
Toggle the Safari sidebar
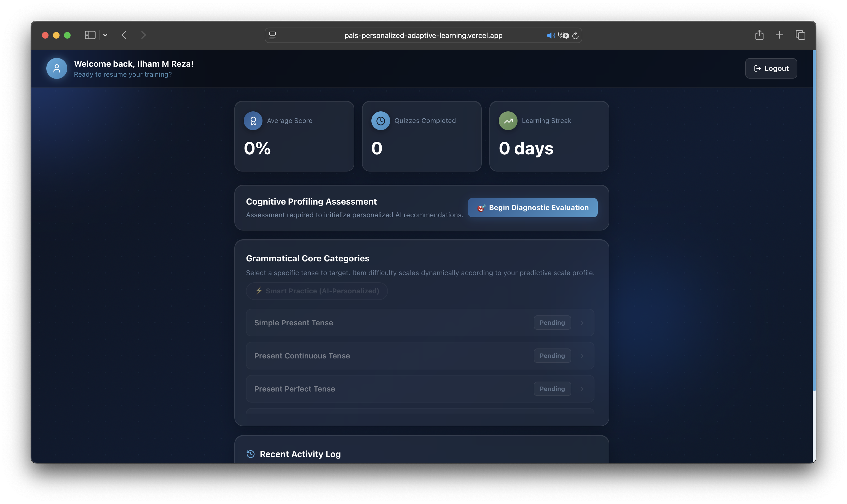(x=90, y=35)
